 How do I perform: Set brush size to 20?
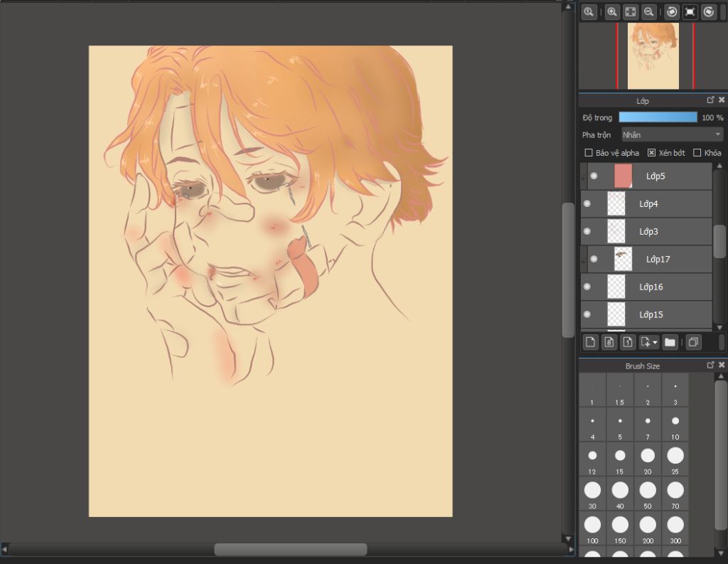pos(648,459)
